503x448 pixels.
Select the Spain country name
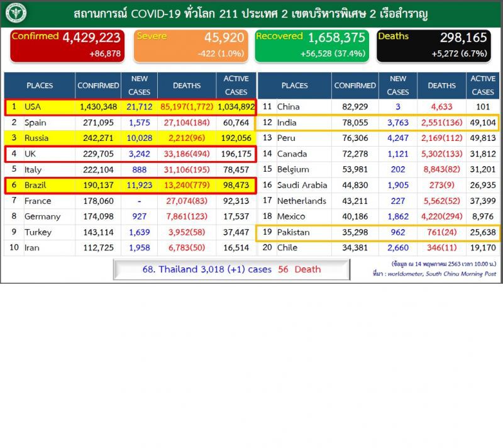click(35, 123)
